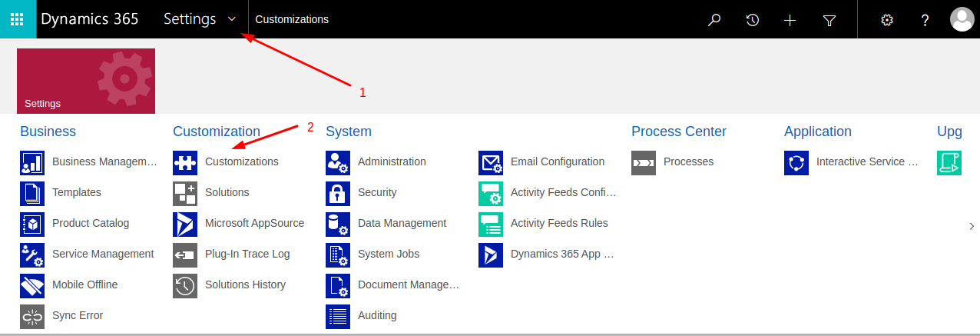Image resolution: width=980 pixels, height=336 pixels.
Task: Click the Customizations puzzle piece icon
Action: [185, 162]
